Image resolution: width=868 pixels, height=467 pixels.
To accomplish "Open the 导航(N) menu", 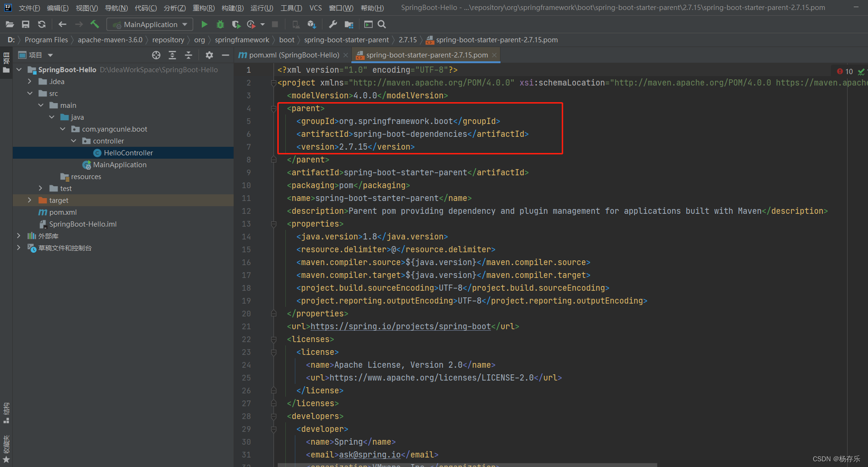I will click(x=116, y=8).
